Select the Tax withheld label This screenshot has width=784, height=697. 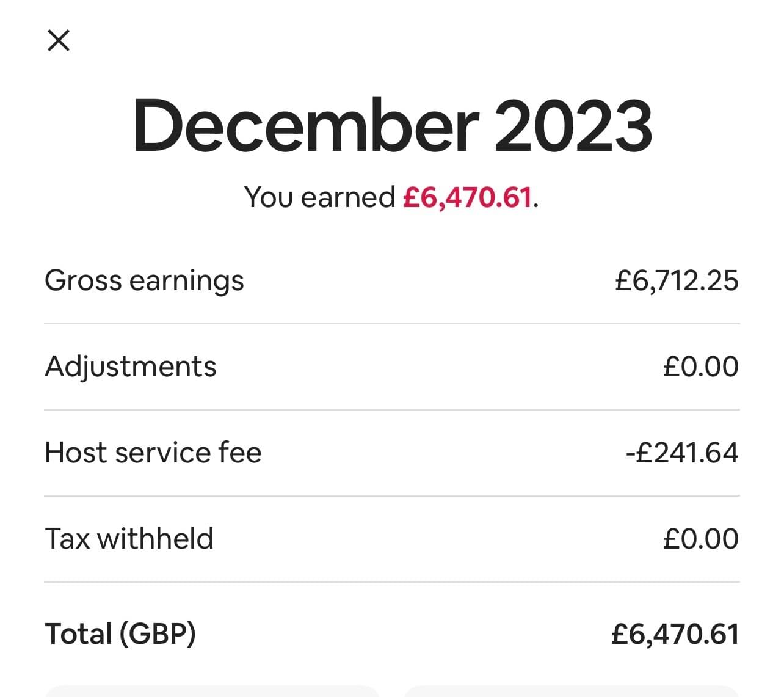(x=129, y=539)
